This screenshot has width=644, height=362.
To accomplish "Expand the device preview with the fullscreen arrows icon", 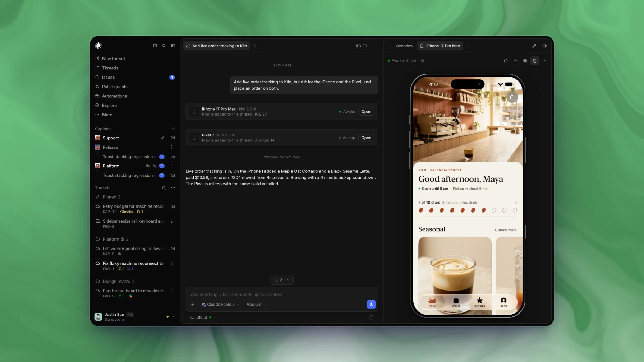I will coord(534,46).
